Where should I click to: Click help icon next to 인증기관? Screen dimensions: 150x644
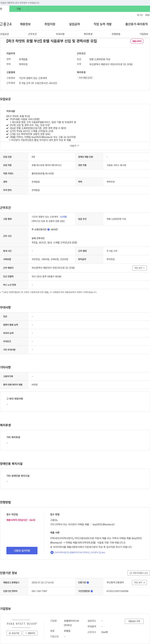pyautogui.click(x=88, y=583)
